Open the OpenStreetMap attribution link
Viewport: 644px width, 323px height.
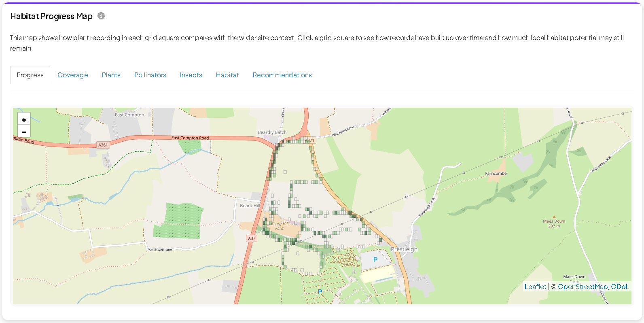[x=583, y=287]
